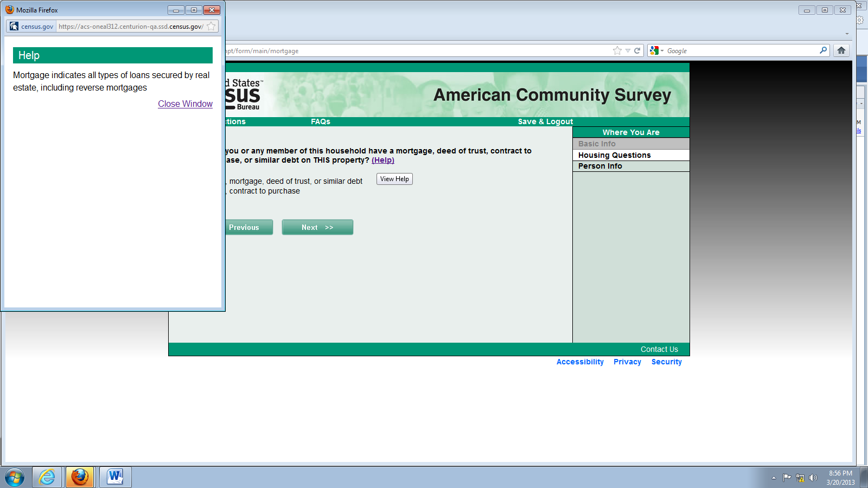This screenshot has height=488, width=868.
Task: Open the volume control in tray
Action: point(813,478)
